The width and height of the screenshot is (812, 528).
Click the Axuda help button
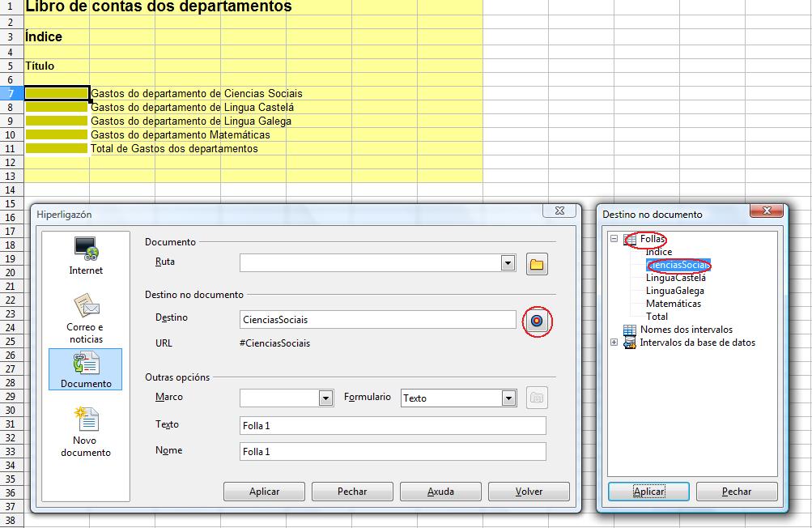440,492
